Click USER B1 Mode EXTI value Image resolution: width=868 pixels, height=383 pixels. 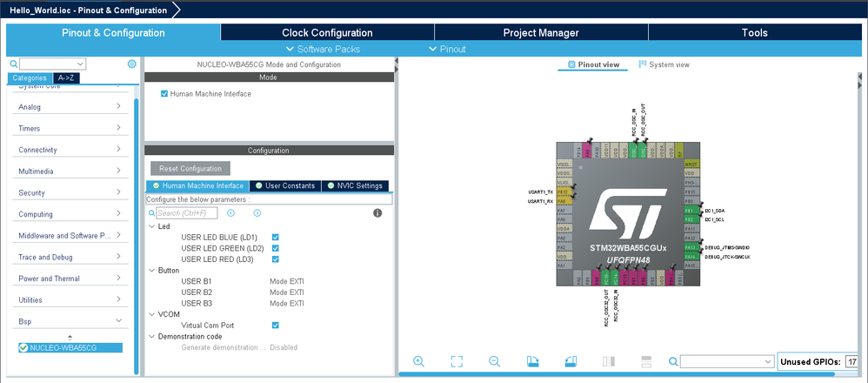click(287, 281)
